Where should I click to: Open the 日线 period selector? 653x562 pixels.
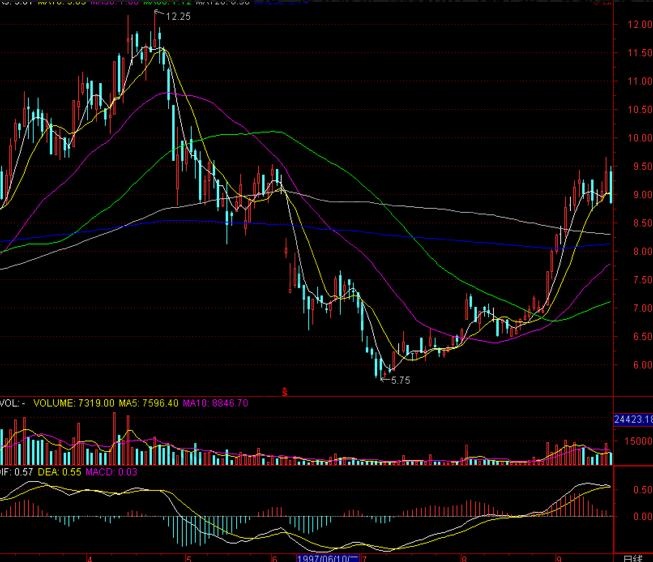[x=633, y=556]
